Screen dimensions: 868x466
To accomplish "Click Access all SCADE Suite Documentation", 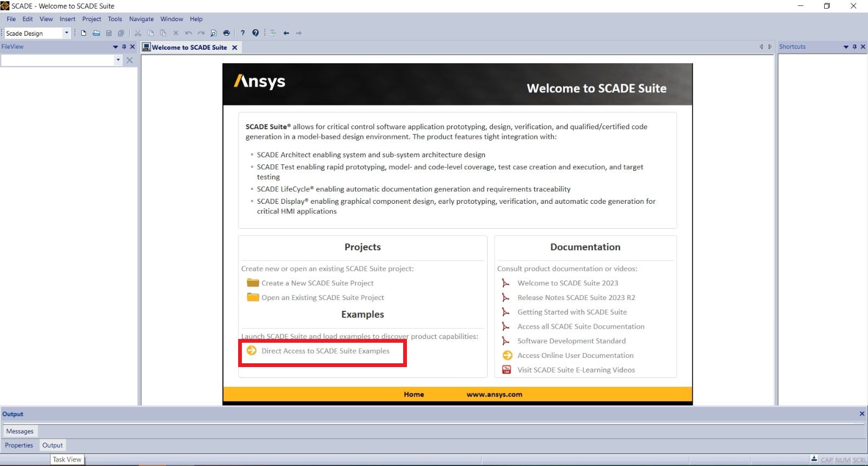I will coord(581,327).
